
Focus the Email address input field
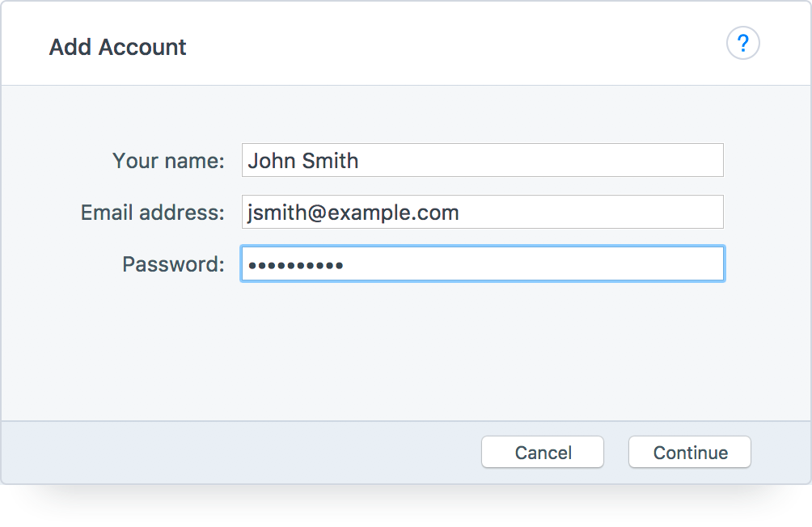[x=482, y=213]
